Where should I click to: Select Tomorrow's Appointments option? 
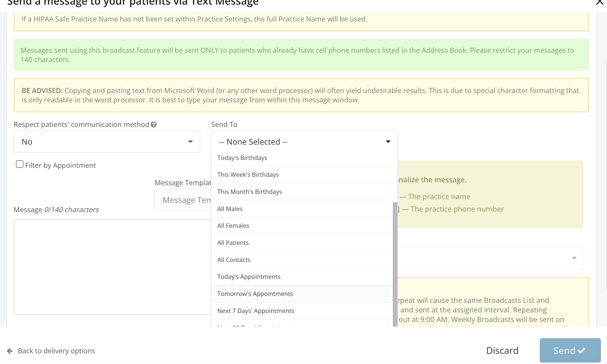pos(255,294)
